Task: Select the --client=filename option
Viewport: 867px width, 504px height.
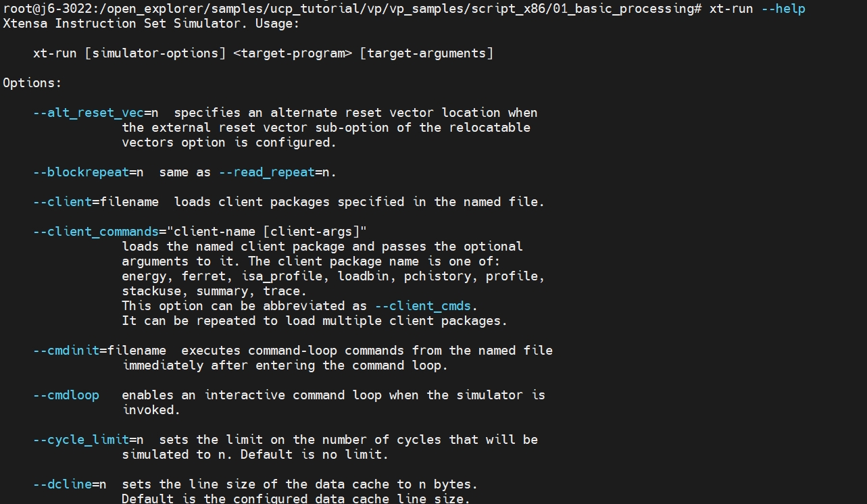Action: [x=95, y=202]
